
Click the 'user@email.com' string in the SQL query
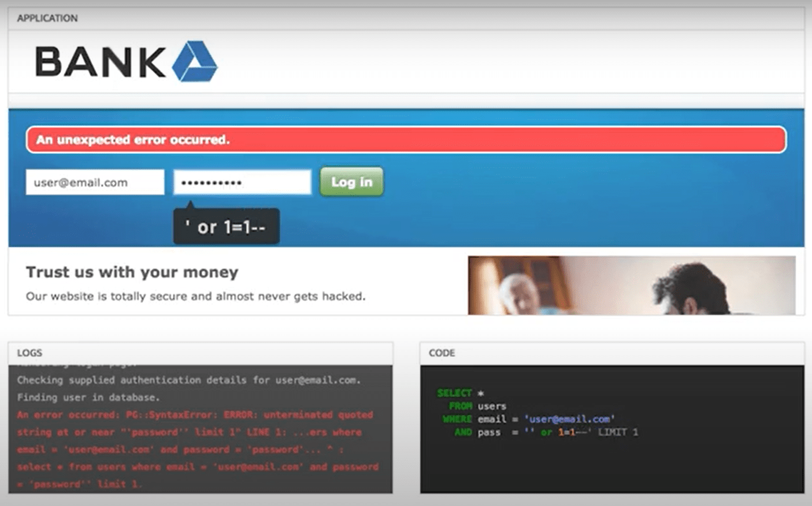pos(570,419)
